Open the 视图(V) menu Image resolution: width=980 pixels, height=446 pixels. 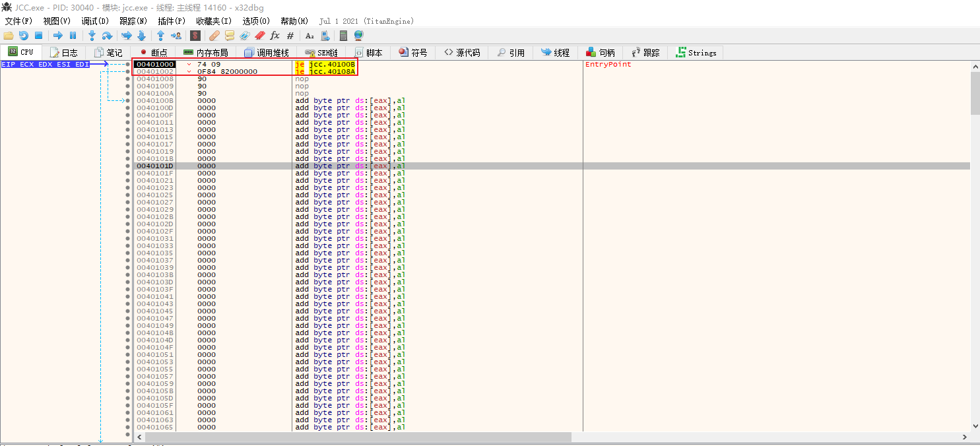(57, 21)
